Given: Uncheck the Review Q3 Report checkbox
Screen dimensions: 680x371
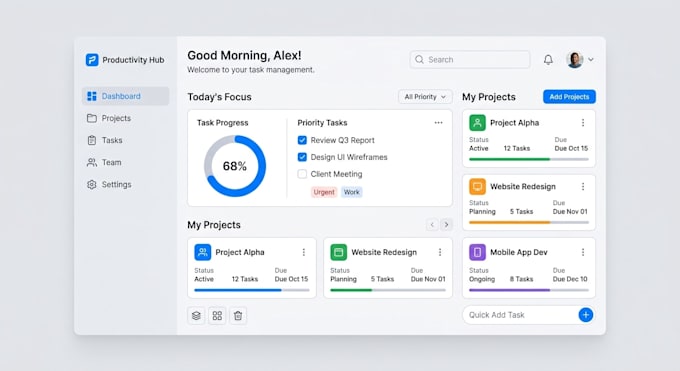Looking at the screenshot, I should (x=302, y=140).
